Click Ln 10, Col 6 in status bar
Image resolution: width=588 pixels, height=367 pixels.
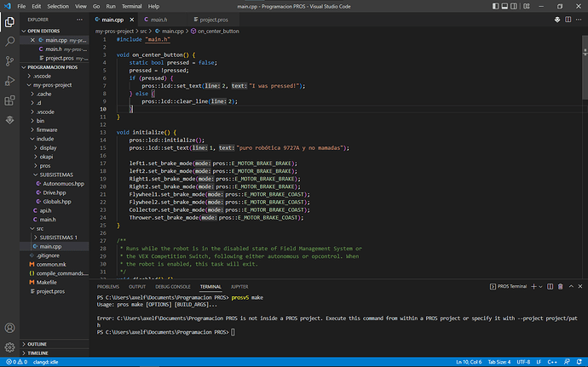469,362
